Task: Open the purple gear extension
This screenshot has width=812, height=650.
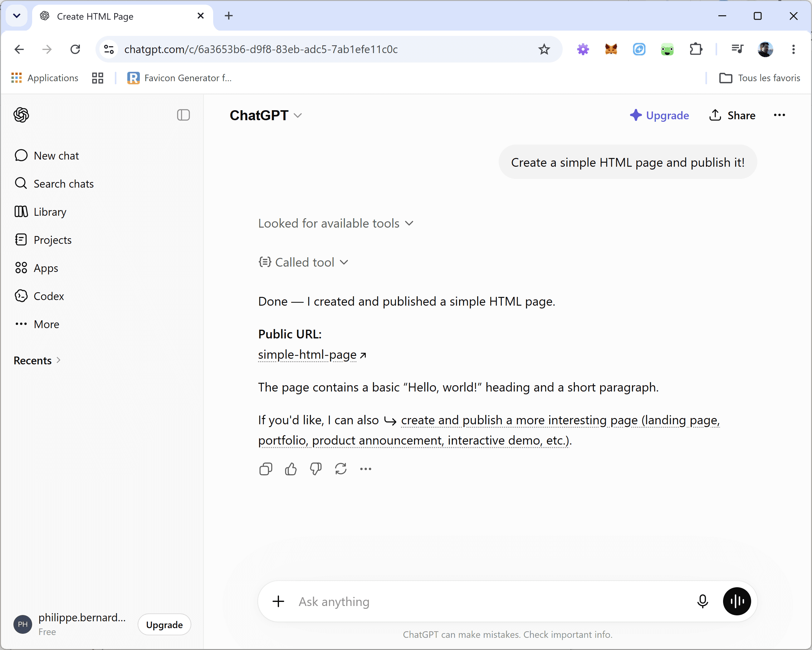Action: [583, 49]
